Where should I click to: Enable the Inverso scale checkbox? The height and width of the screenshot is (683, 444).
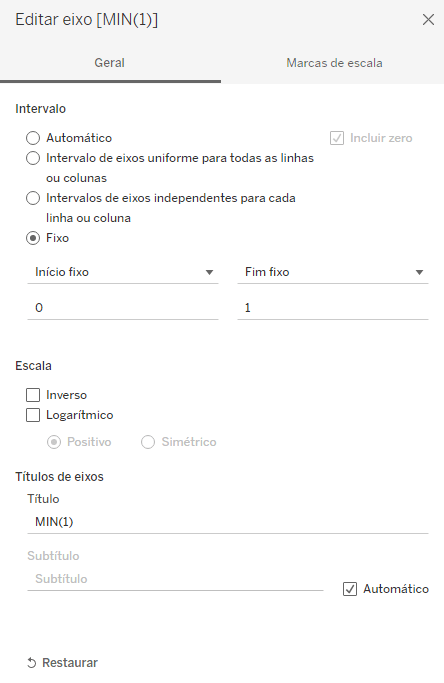(33, 395)
